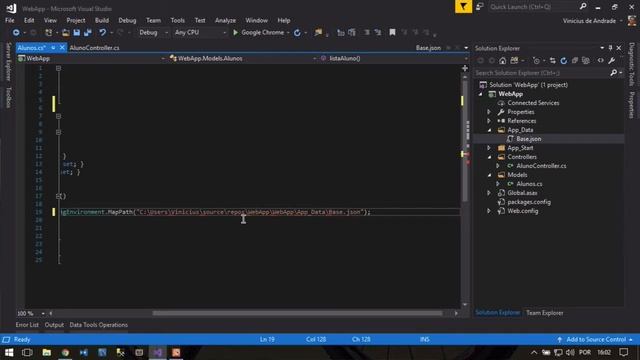This screenshot has width=640, height=360.
Task: Open the Error List panel tab
Action: pos(27,325)
